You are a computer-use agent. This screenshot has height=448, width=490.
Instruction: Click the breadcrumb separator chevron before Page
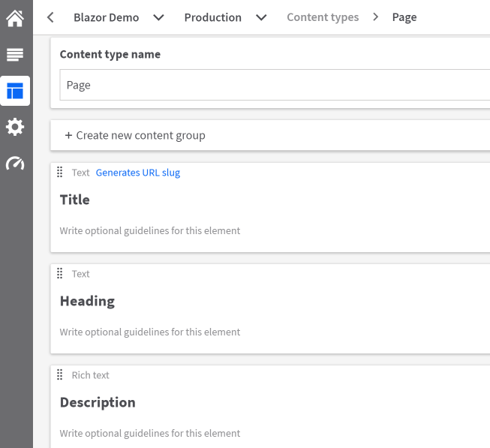[376, 17]
